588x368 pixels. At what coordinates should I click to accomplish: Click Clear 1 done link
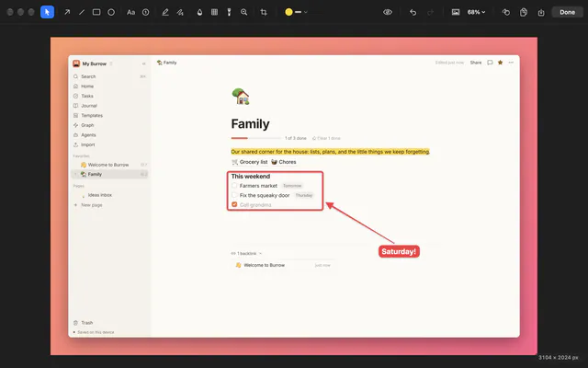326,138
